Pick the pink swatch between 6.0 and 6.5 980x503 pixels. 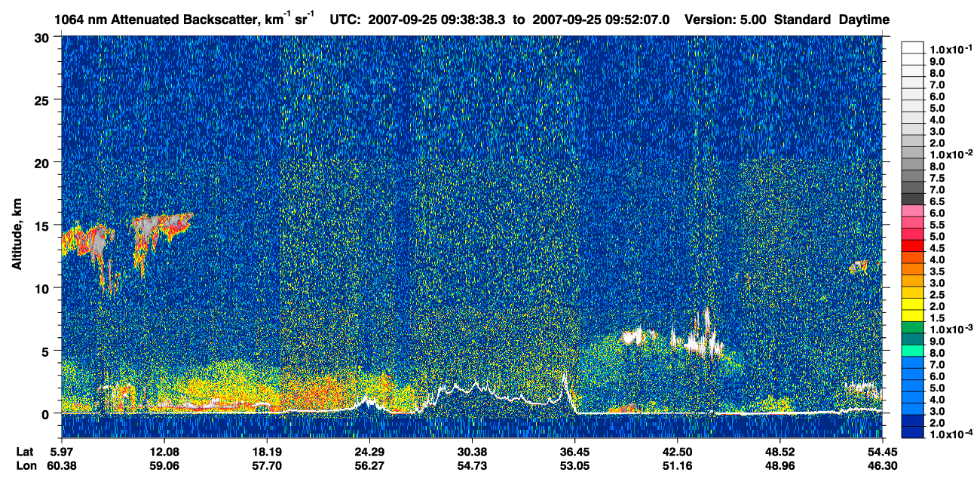pos(913,210)
